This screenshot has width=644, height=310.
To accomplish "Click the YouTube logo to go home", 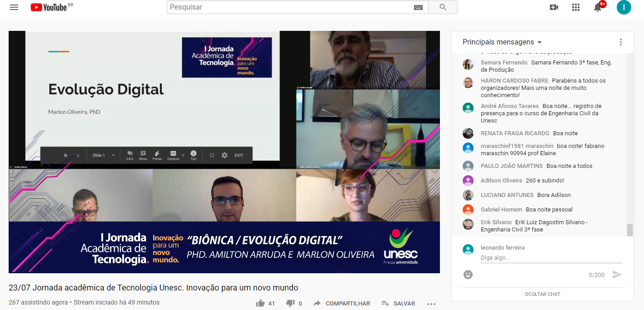I will click(49, 7).
